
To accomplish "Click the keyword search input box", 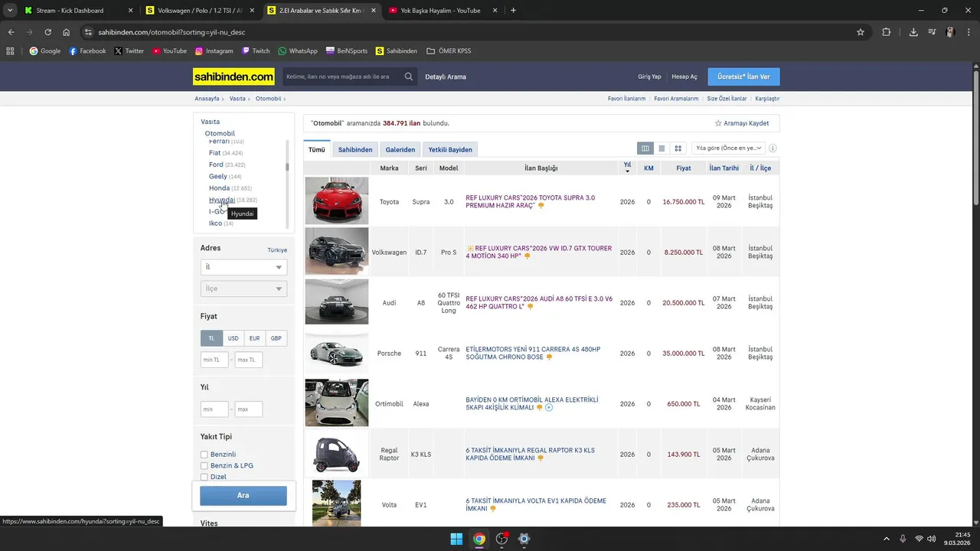I will (343, 77).
